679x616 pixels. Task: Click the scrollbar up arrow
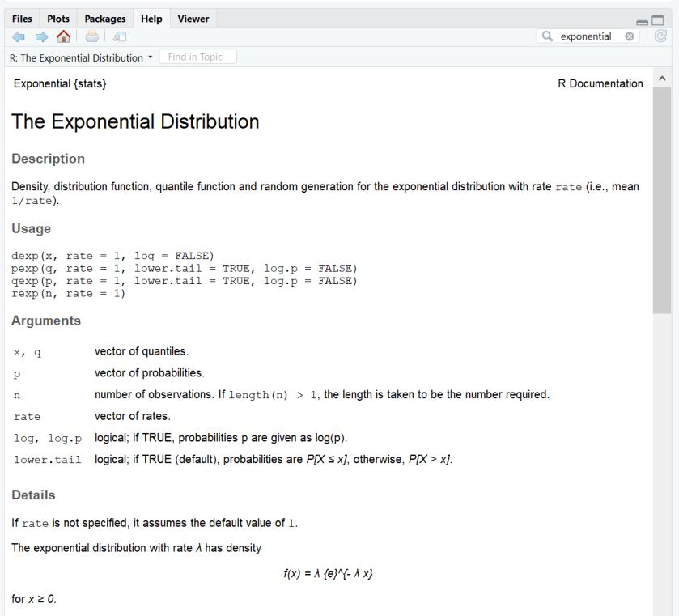[x=662, y=76]
